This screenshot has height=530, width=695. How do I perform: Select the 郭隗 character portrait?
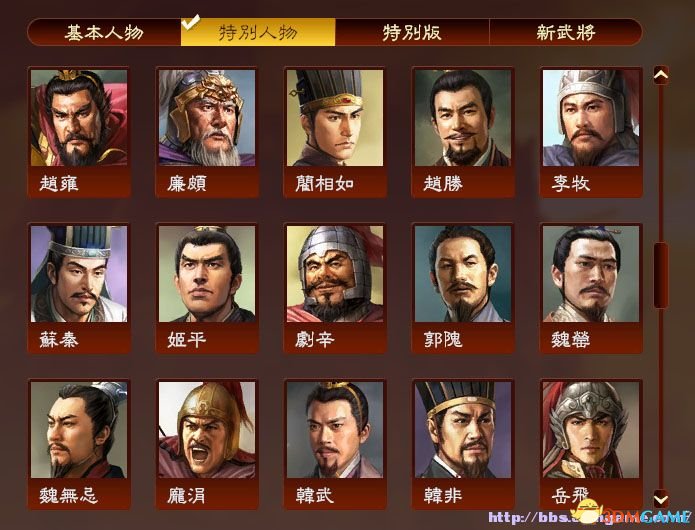[463, 288]
